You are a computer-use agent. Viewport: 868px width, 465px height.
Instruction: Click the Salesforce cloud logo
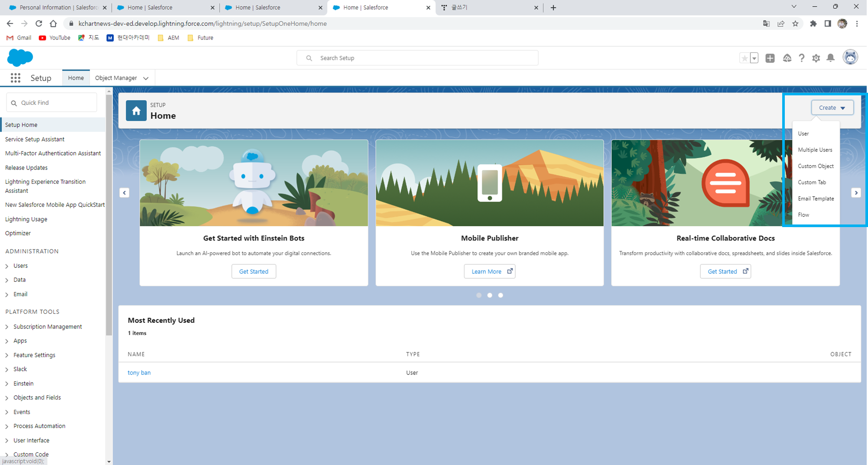(20, 58)
